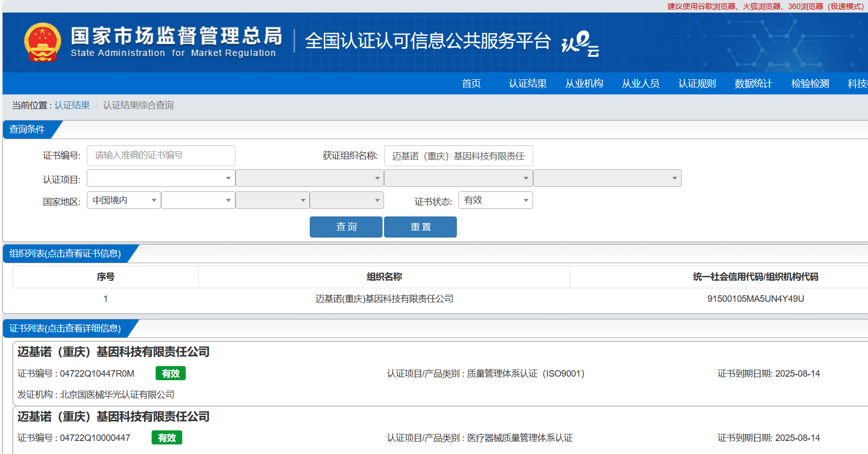Open the 检验检测 navigation menu
The width and height of the screenshot is (868, 454).
810,83
